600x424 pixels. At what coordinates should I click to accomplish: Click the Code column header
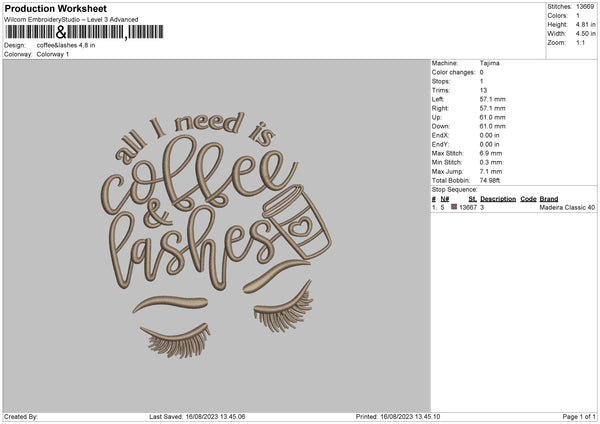pyautogui.click(x=528, y=199)
